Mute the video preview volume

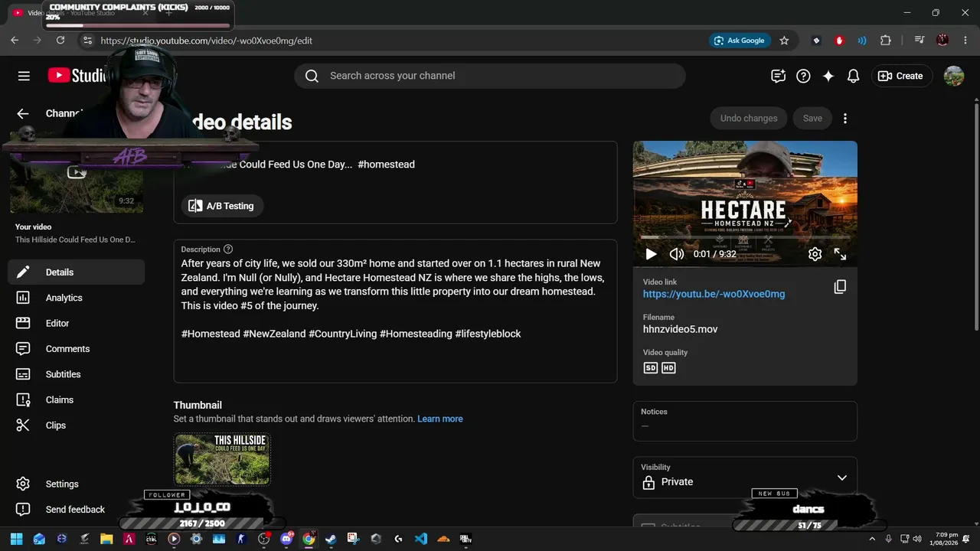[677, 254]
